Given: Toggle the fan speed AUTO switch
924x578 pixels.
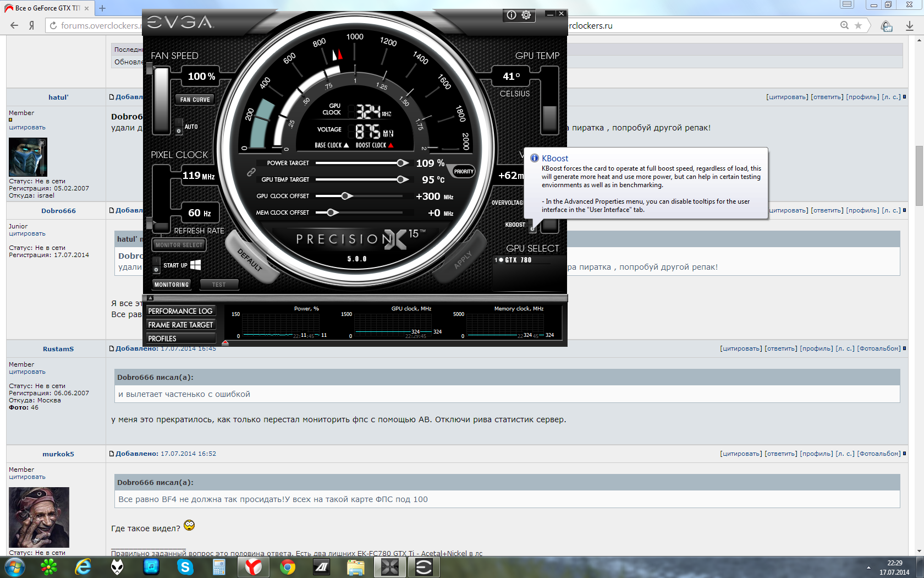Looking at the screenshot, I should (179, 127).
